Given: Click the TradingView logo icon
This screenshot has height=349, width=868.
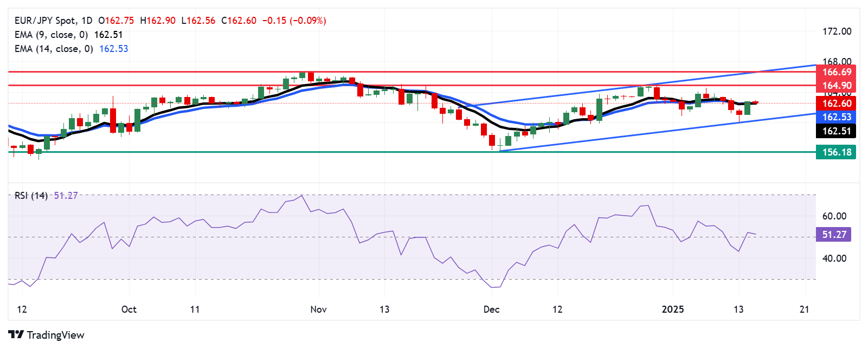Looking at the screenshot, I should pos(16,334).
